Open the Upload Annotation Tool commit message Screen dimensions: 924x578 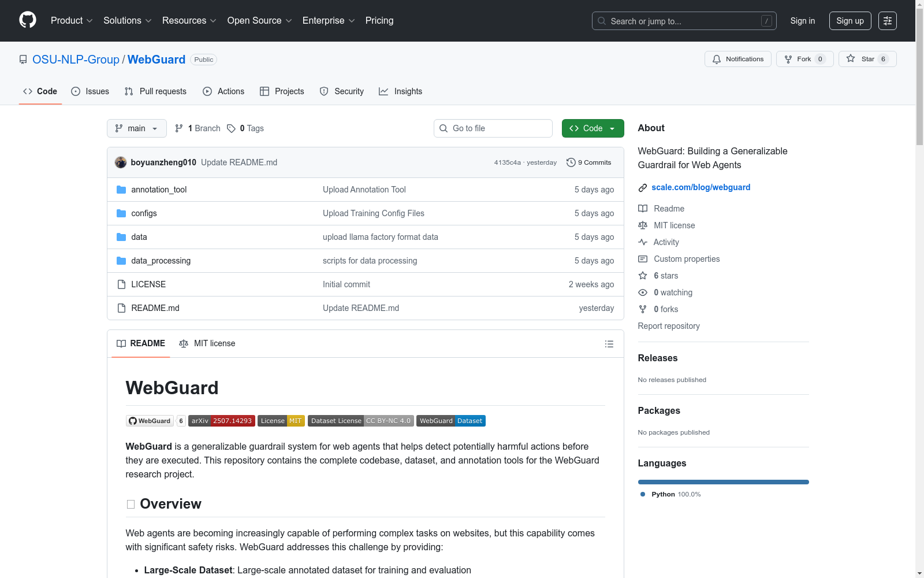click(x=364, y=190)
